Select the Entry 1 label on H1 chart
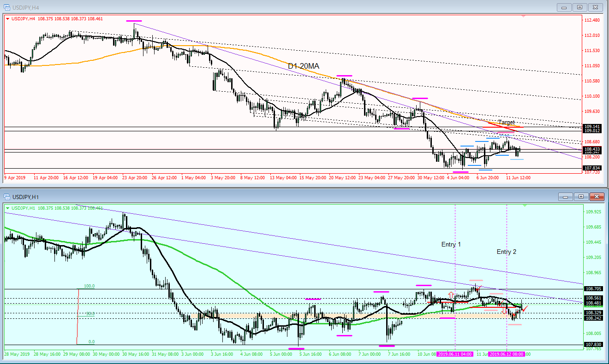 tap(451, 244)
